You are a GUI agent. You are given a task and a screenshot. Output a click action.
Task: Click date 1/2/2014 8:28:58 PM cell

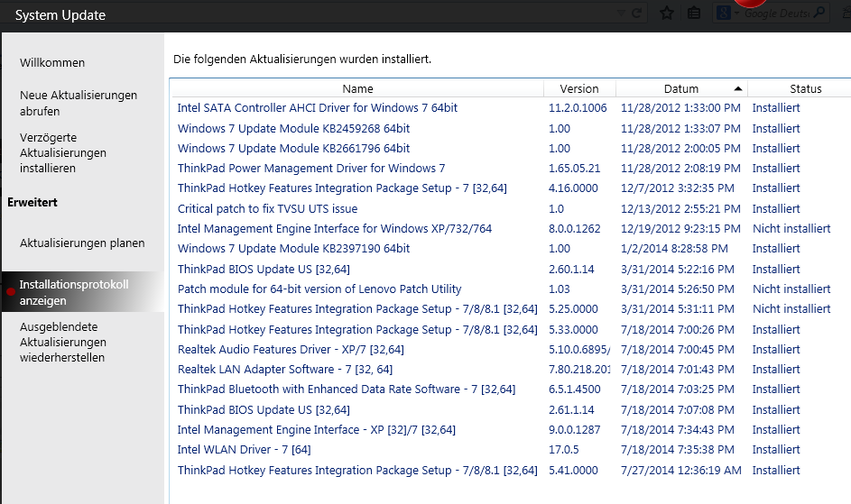click(x=674, y=249)
